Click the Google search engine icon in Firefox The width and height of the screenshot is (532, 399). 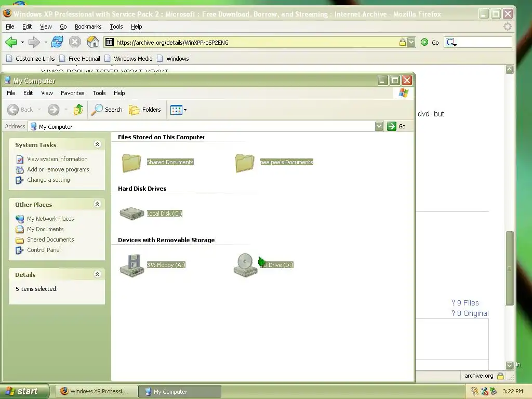[450, 43]
